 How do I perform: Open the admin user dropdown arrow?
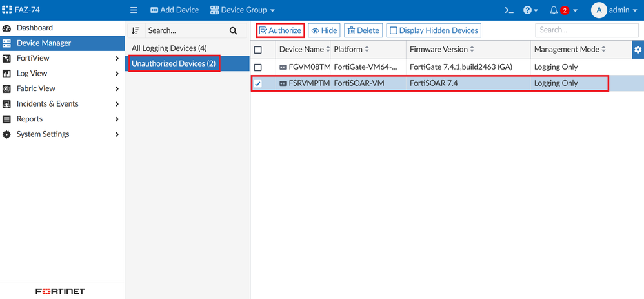(x=634, y=11)
